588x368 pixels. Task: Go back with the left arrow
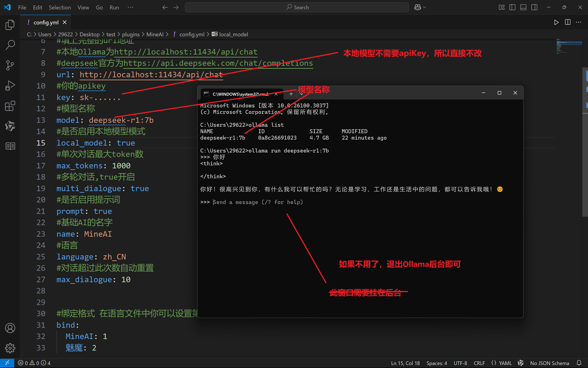(165, 8)
